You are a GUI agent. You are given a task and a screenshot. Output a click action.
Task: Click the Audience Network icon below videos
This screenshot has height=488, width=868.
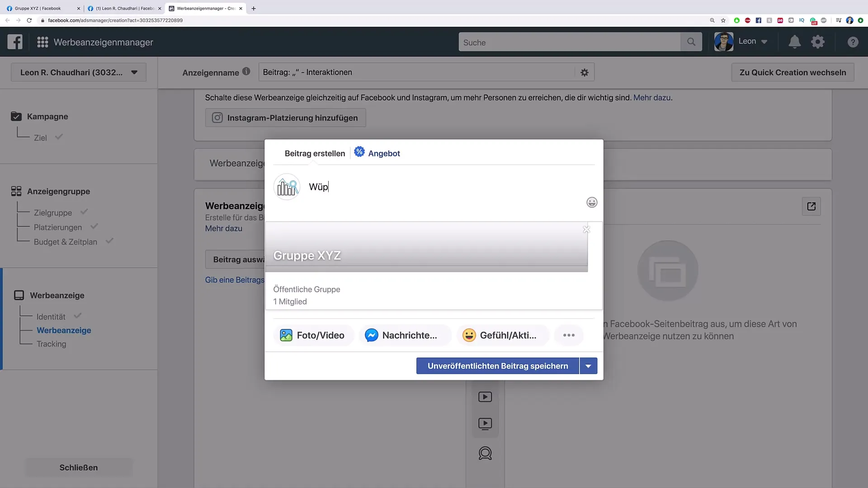pyautogui.click(x=485, y=453)
